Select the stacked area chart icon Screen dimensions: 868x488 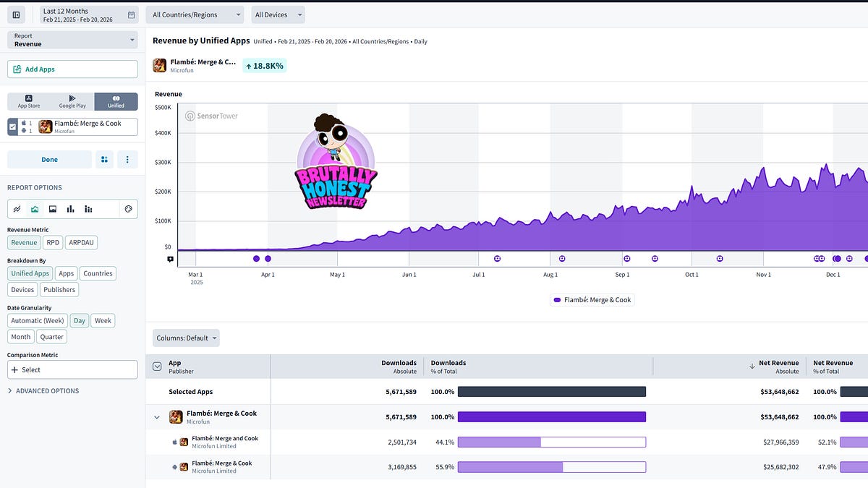point(52,209)
